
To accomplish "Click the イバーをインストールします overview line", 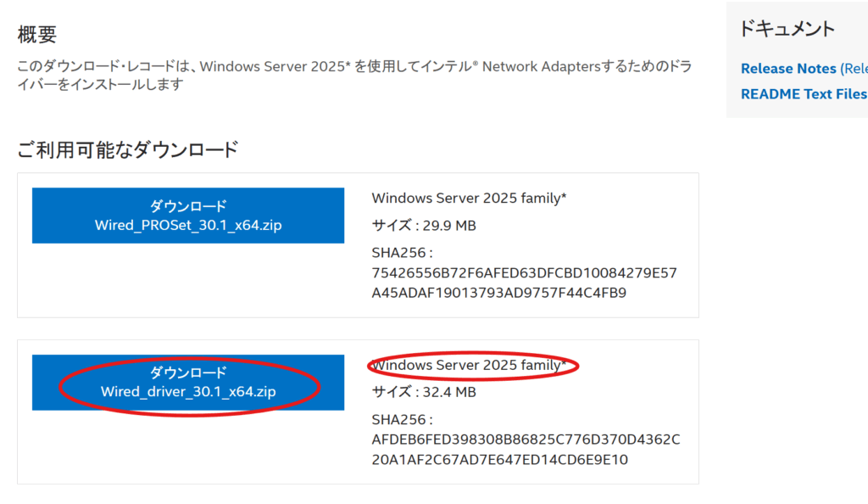I will point(100,85).
